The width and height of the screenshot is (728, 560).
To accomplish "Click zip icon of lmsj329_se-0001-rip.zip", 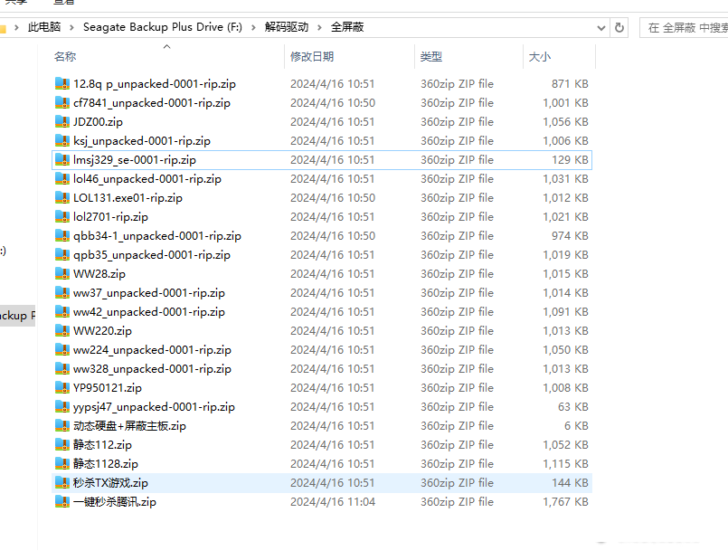I will tap(62, 160).
